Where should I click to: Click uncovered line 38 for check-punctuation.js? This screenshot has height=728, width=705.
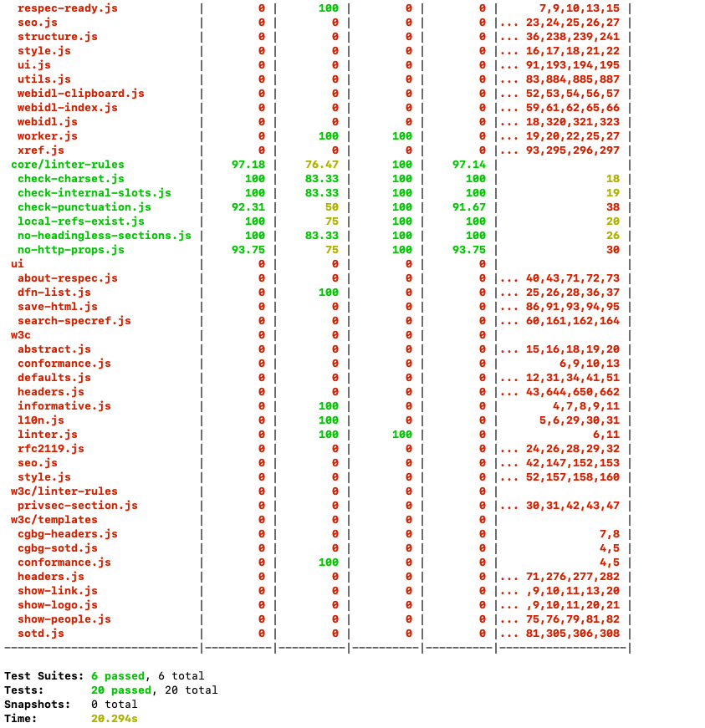[x=612, y=207]
